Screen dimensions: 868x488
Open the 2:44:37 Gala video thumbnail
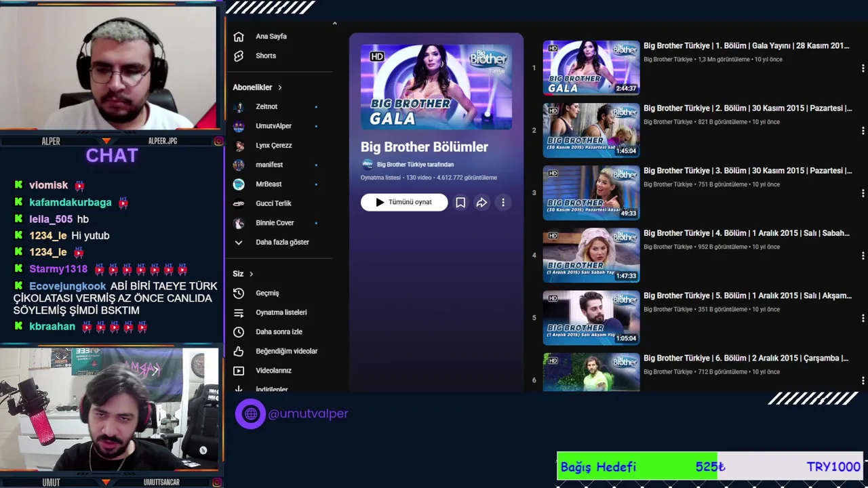pyautogui.click(x=591, y=68)
